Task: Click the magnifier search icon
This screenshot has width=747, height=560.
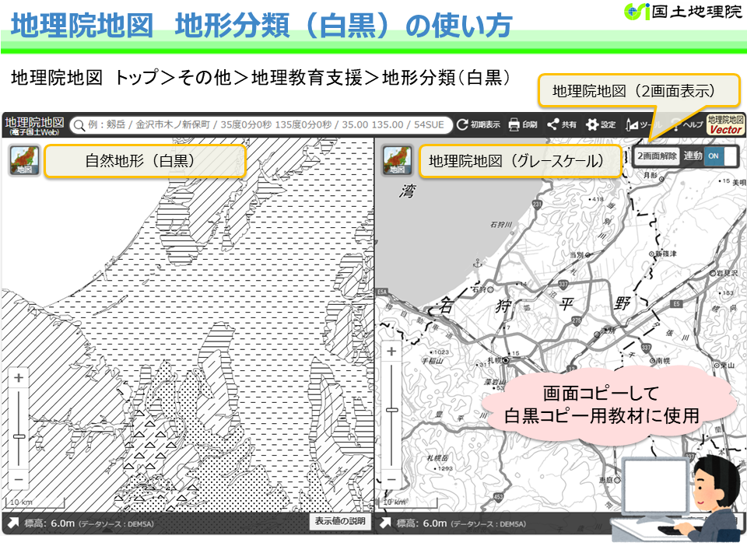Action: [x=79, y=125]
